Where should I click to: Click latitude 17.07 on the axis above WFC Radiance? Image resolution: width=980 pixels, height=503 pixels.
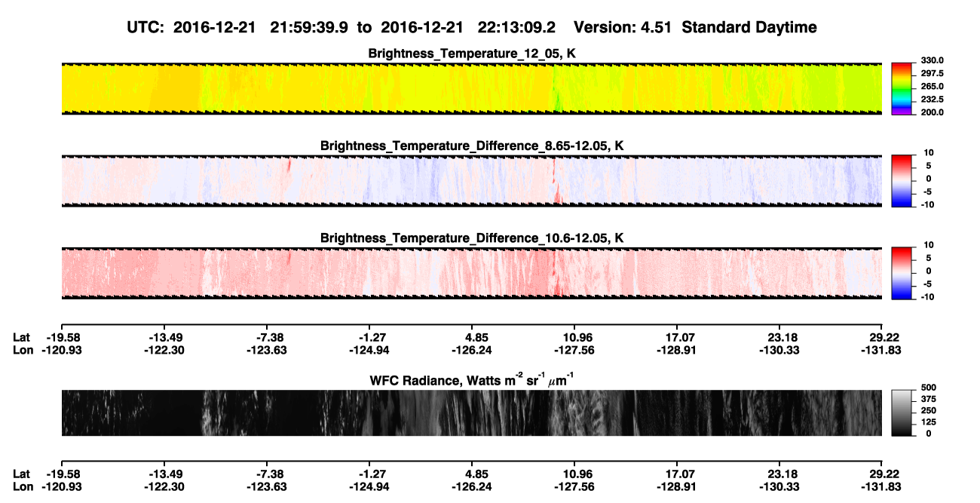coord(676,337)
